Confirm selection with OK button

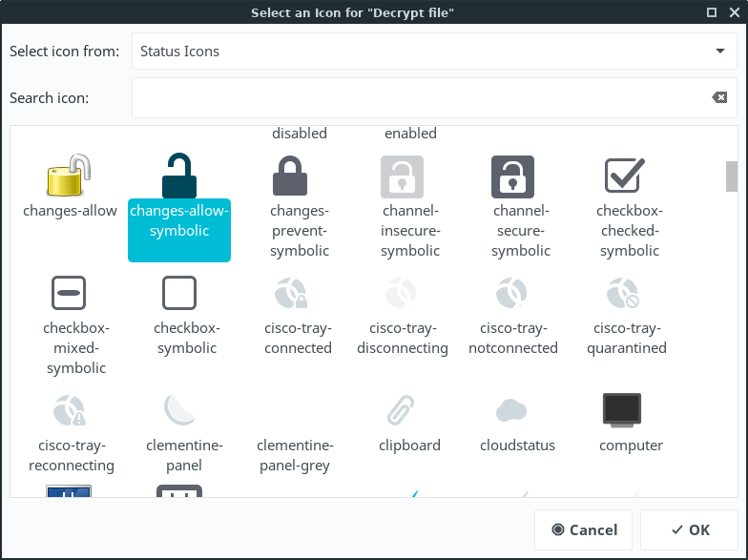point(689,529)
